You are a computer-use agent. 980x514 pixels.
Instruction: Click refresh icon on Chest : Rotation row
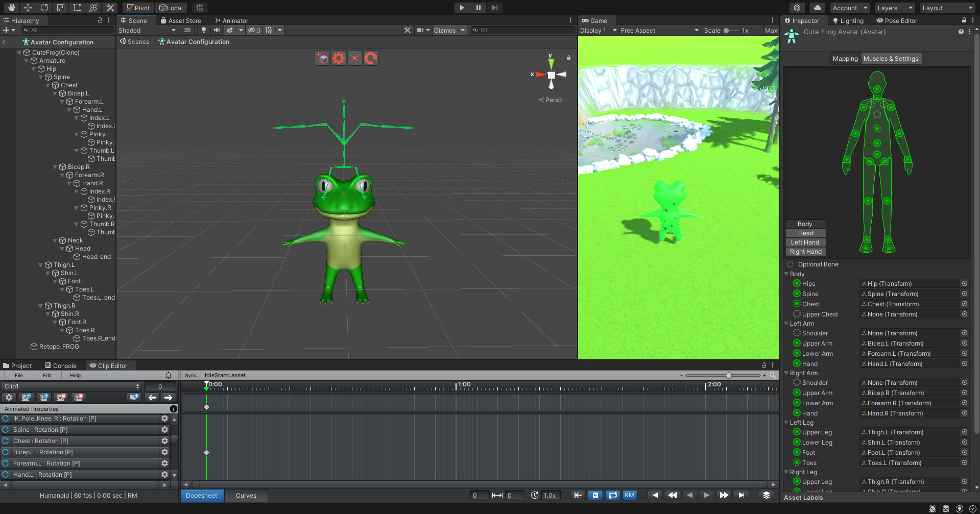click(6, 441)
